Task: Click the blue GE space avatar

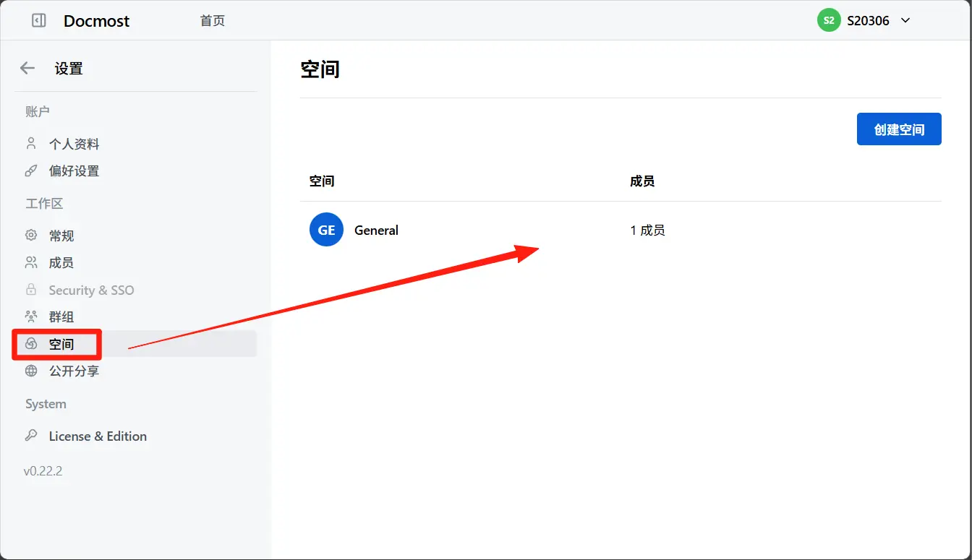Action: 326,231
